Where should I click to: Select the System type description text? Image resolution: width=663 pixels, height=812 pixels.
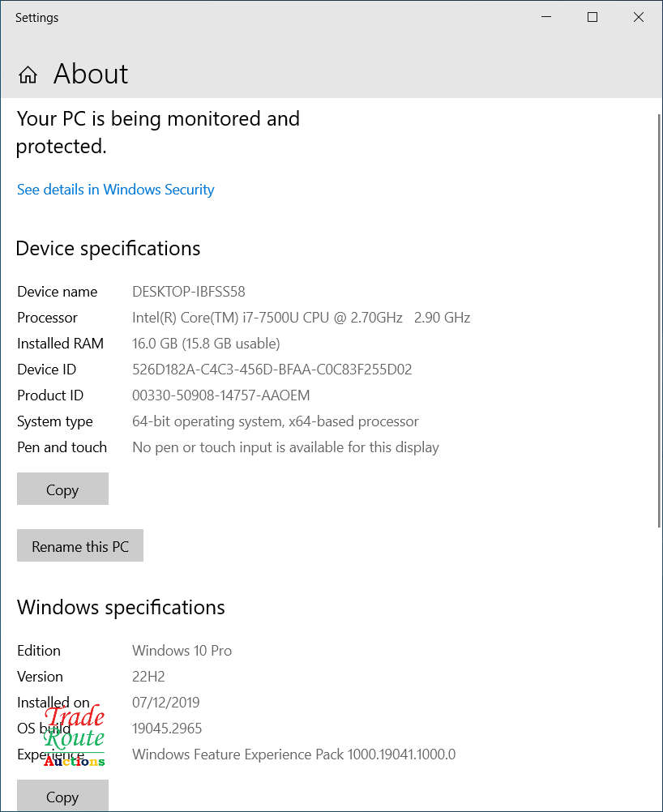click(276, 421)
